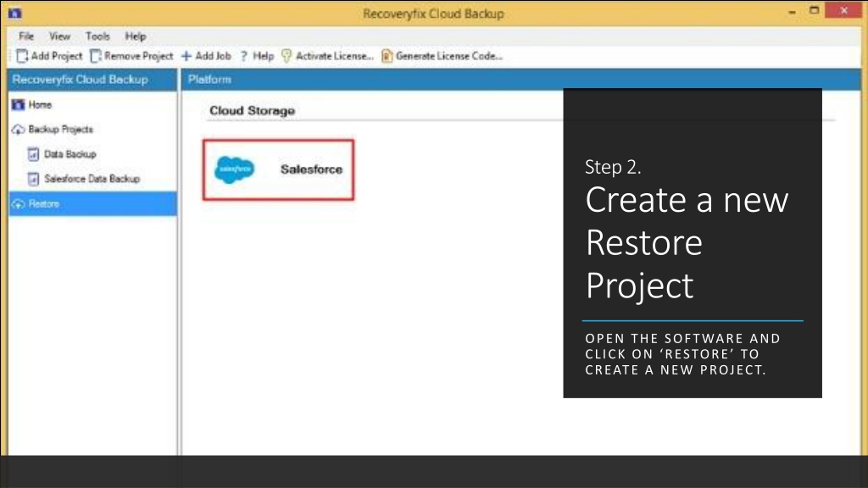Click Add Project toolbar label
This screenshot has width=868, height=488.
57,56
